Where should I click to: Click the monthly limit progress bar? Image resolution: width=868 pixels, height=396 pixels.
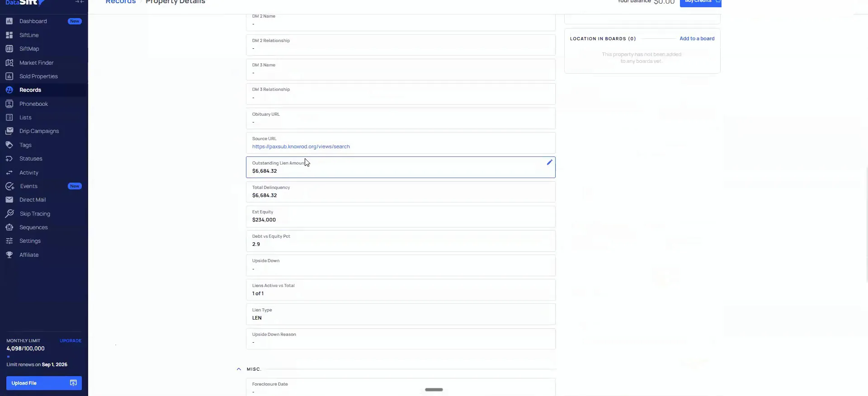tap(44, 357)
